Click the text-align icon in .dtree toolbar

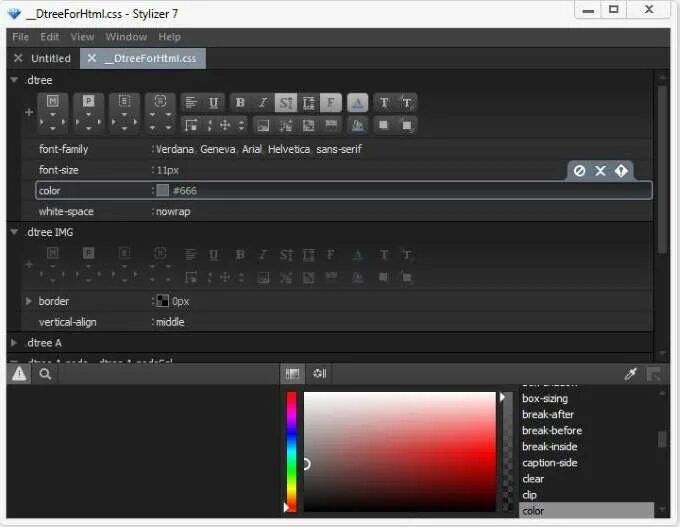click(191, 103)
